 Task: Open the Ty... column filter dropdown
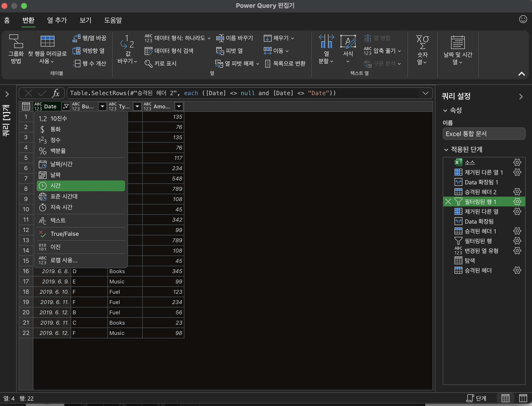[x=137, y=106]
